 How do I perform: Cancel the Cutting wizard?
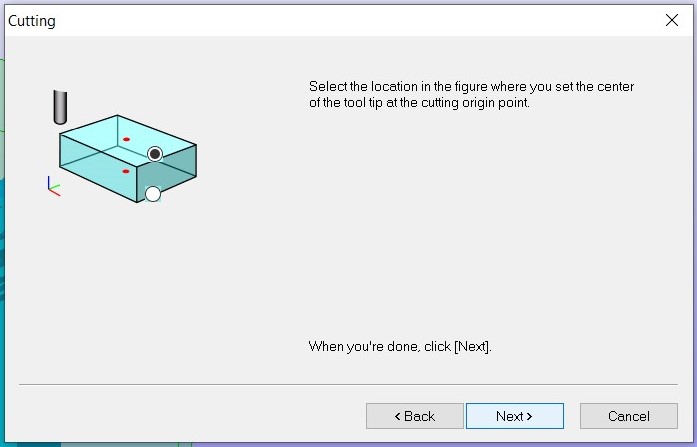pos(629,416)
